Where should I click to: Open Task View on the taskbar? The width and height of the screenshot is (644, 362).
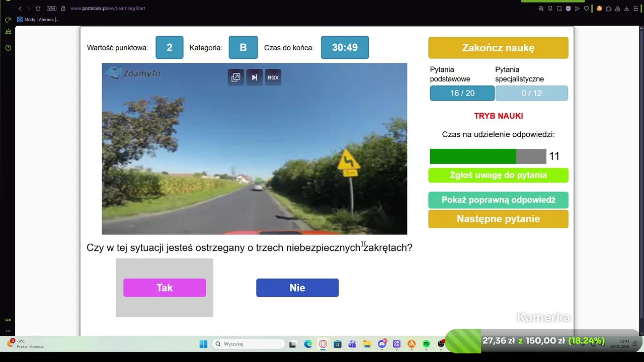click(293, 344)
